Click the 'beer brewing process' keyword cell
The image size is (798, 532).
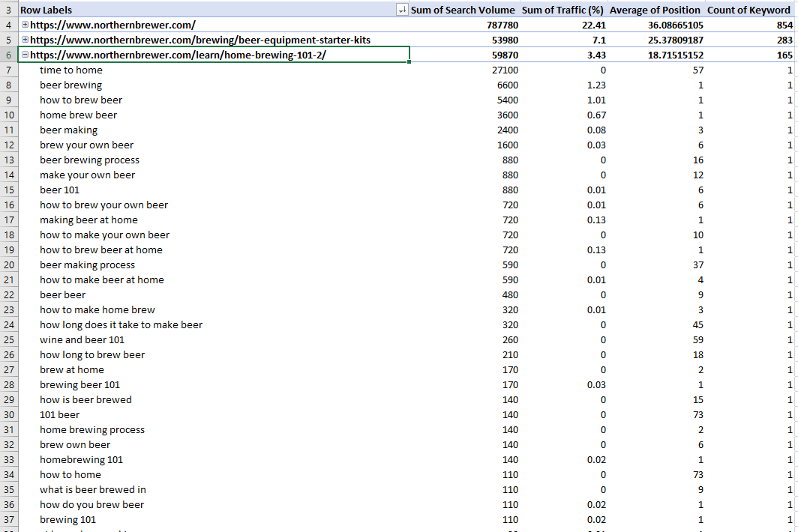click(x=89, y=160)
